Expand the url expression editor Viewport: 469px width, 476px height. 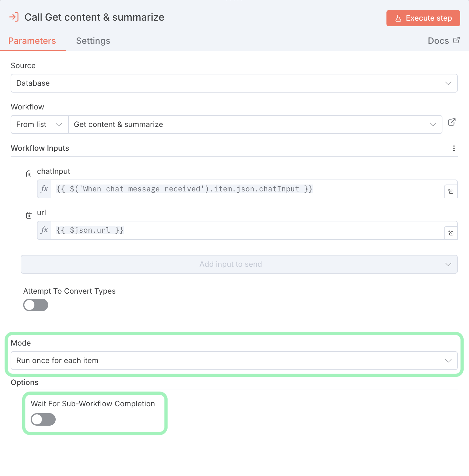tap(451, 233)
